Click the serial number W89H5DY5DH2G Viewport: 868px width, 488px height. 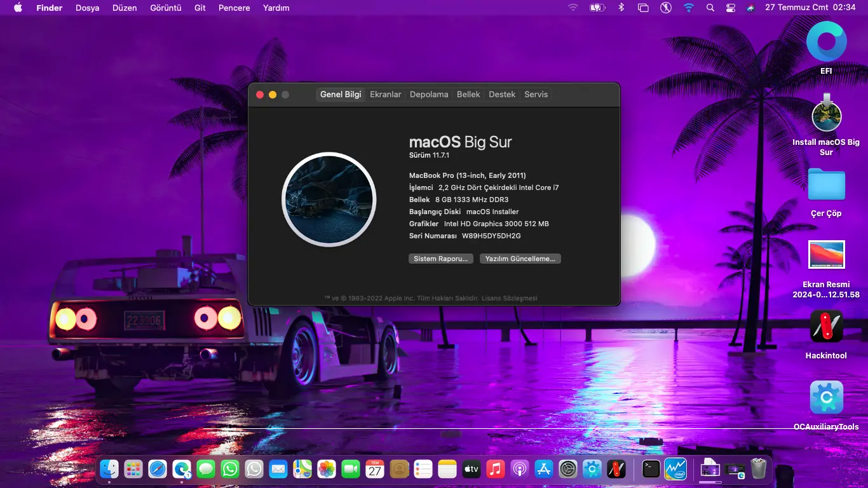[491, 236]
